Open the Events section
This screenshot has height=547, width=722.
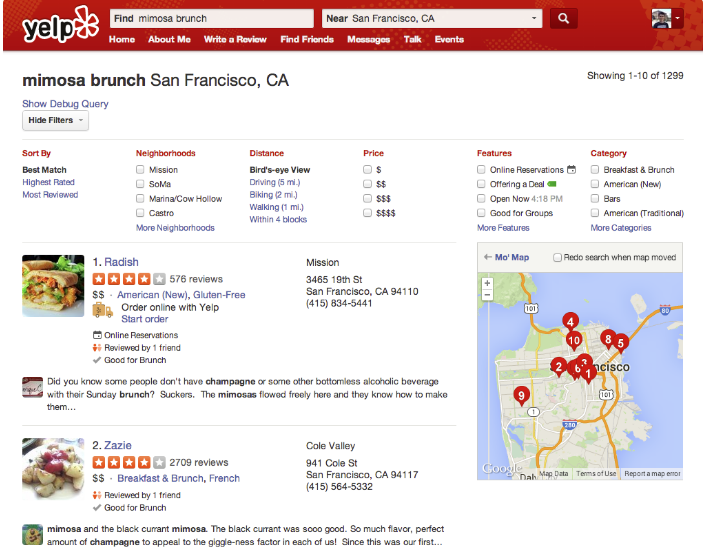pyautogui.click(x=449, y=40)
